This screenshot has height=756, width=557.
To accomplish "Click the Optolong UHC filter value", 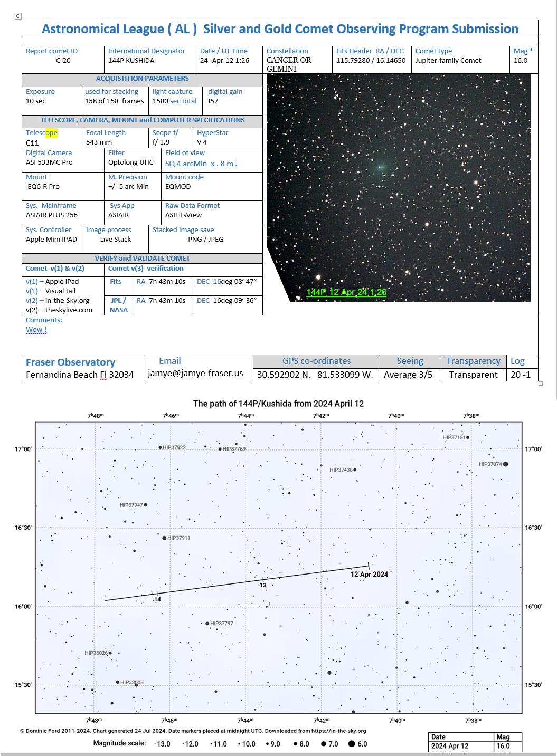I will 131,162.
